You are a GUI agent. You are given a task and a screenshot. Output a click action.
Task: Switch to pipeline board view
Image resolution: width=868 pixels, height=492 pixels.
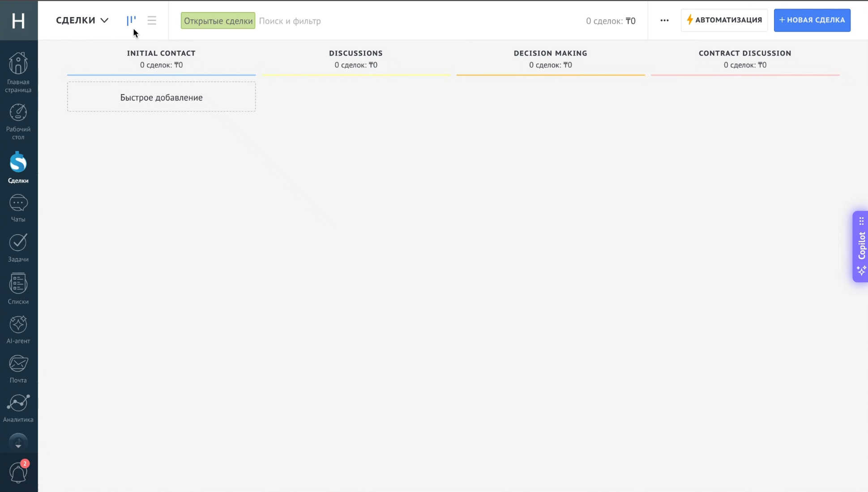131,20
